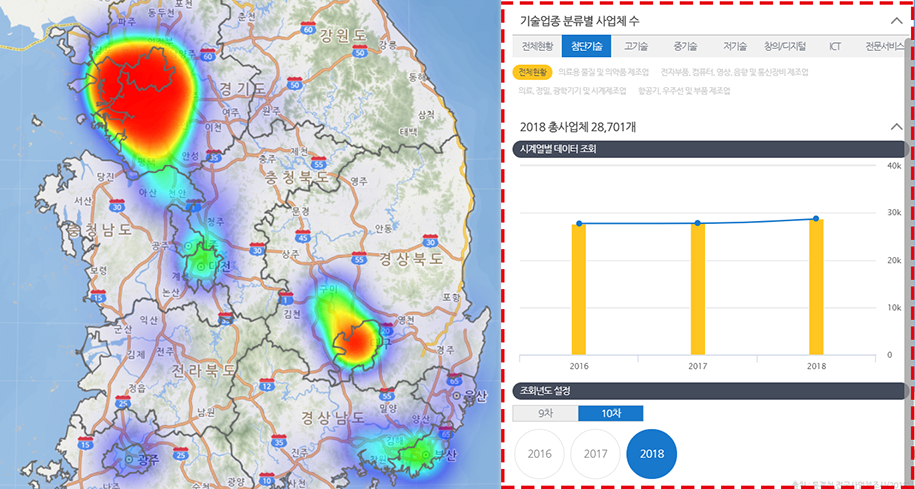Click the 2018 yellow bar in chart
This screenshot has width=915, height=489.
point(816,288)
